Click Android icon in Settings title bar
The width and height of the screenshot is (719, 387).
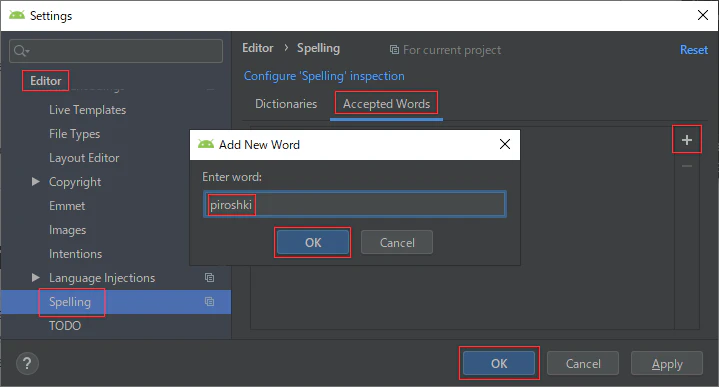[x=17, y=15]
